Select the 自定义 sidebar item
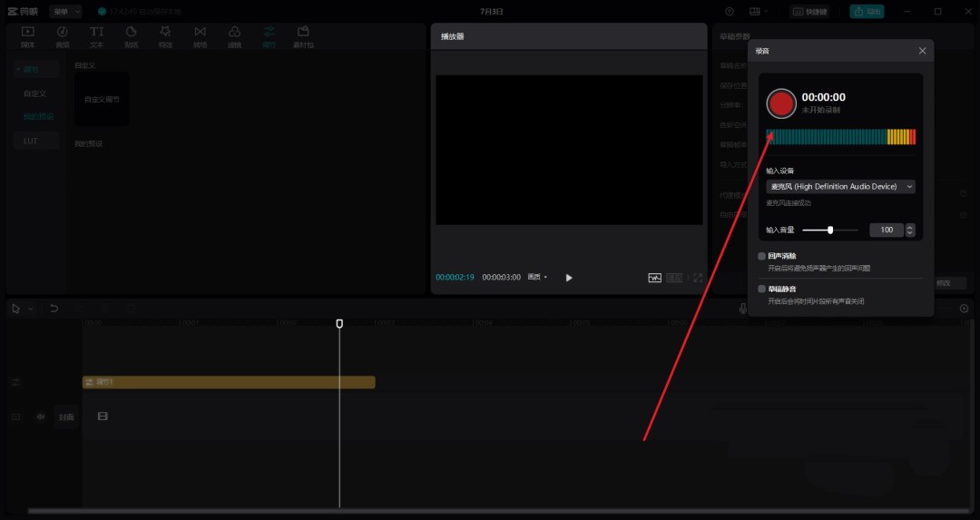980x520 pixels. (x=35, y=93)
